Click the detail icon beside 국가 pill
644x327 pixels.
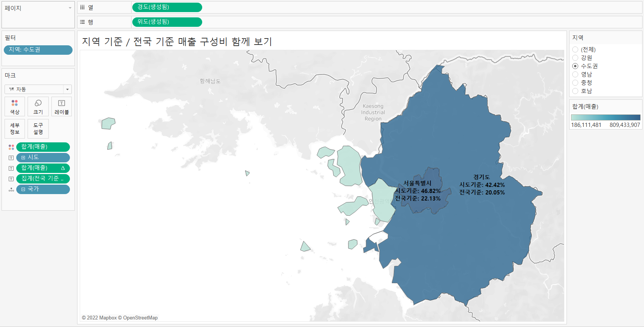[11, 190]
